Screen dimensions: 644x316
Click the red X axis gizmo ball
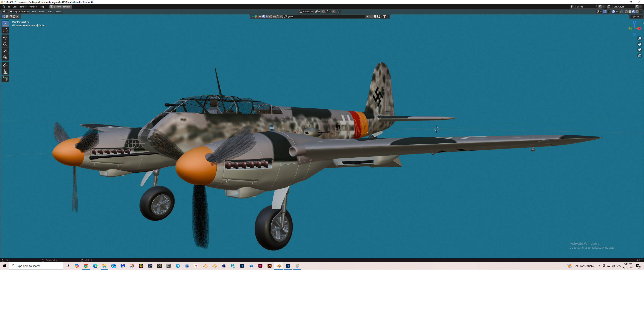coord(639,28)
